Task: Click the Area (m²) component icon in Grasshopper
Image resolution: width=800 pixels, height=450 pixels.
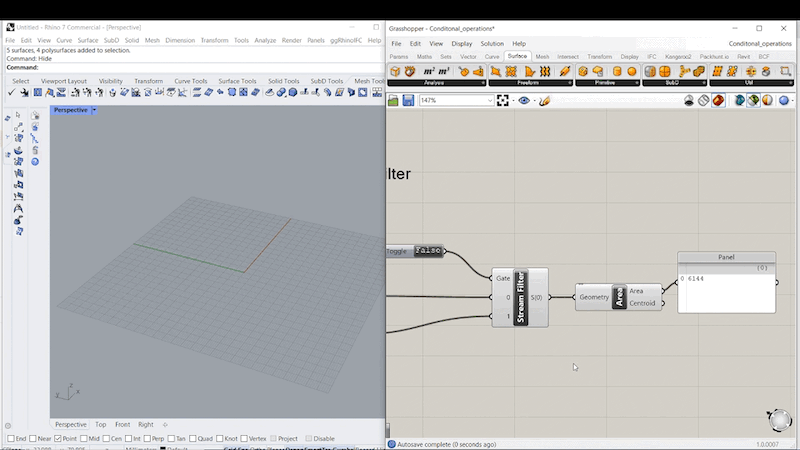Action: pos(429,71)
